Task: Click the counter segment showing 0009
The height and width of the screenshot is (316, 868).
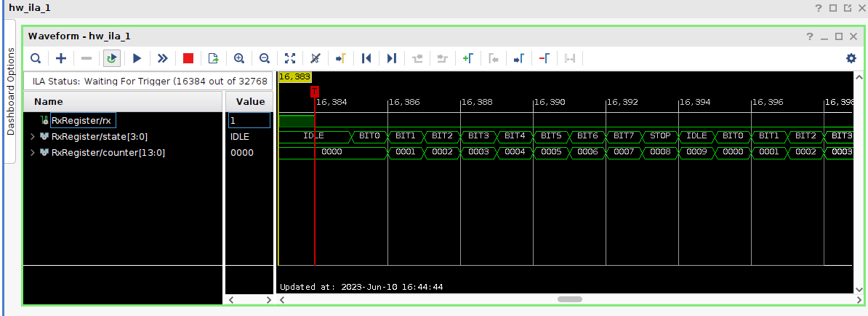Action: [697, 152]
